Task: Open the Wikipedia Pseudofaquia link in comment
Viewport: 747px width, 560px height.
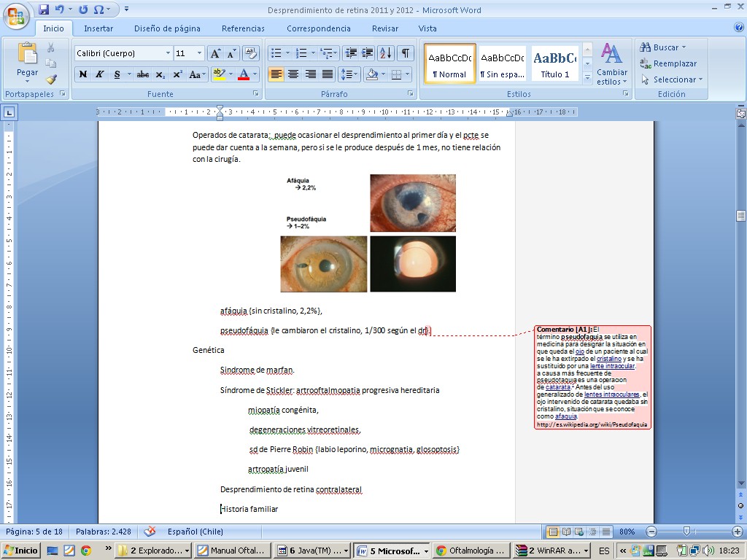Action: pyautogui.click(x=592, y=424)
